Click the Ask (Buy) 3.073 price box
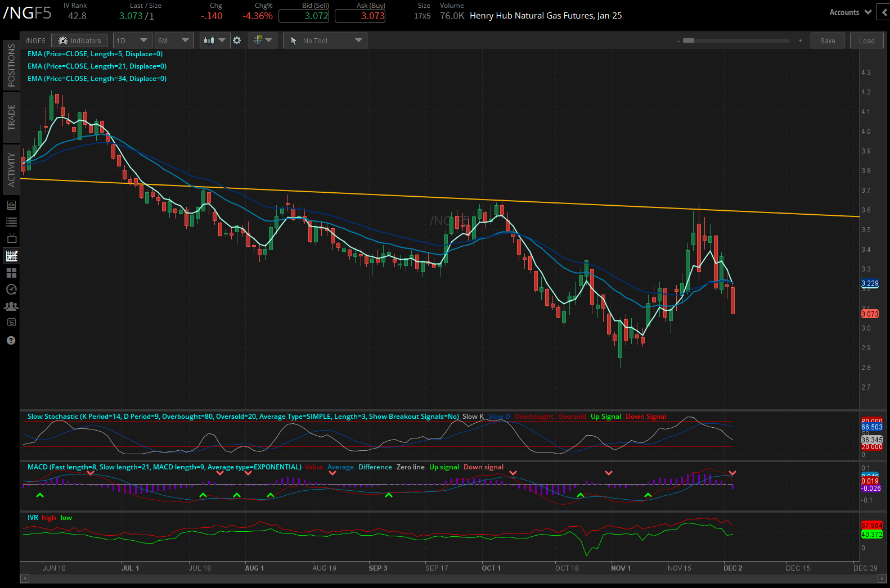 pos(360,16)
